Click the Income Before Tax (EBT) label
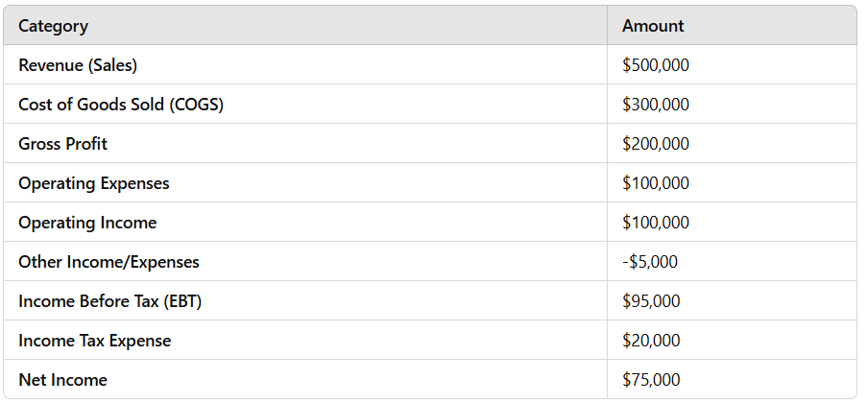This screenshot has height=403, width=868. [109, 301]
